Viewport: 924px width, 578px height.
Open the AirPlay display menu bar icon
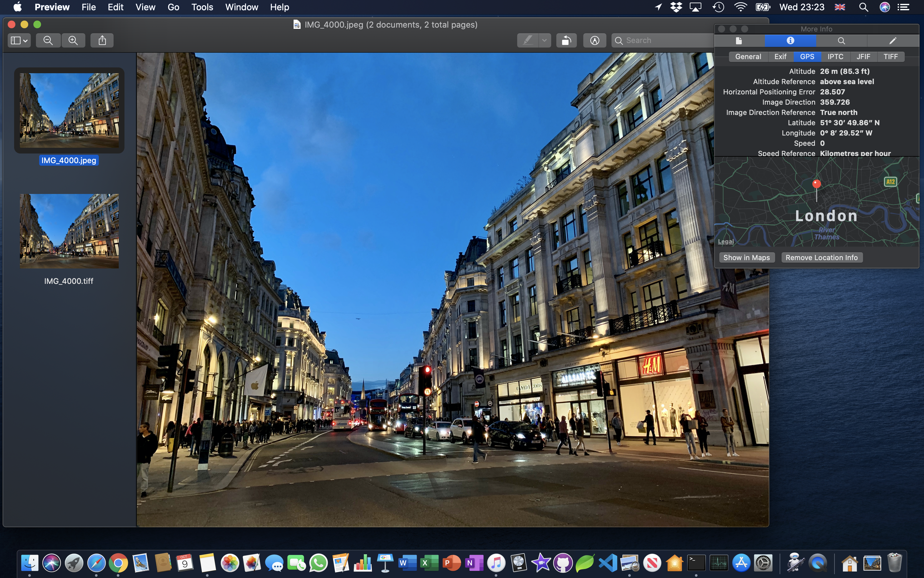coord(696,7)
